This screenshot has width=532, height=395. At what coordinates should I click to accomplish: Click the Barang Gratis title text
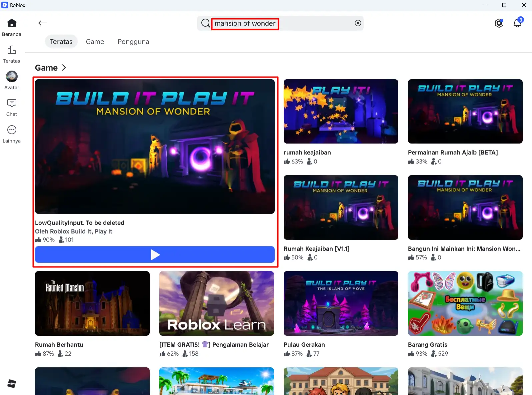coord(428,345)
